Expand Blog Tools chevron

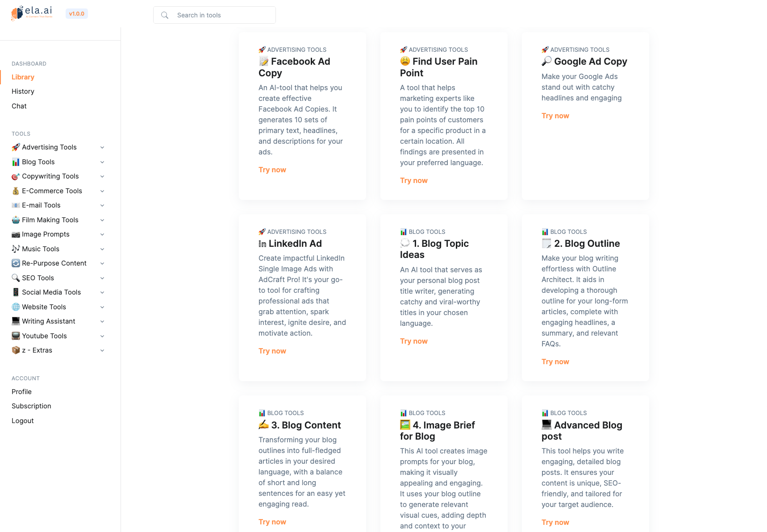coord(102,162)
